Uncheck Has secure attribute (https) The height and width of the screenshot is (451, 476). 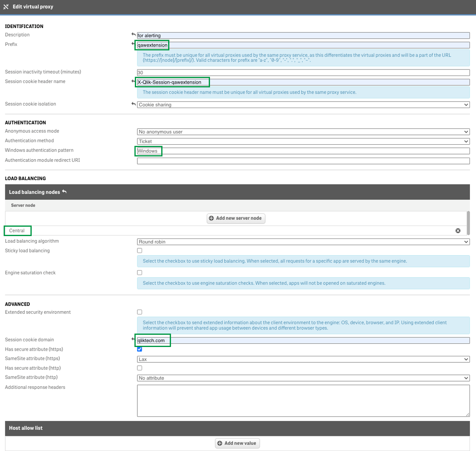point(139,349)
